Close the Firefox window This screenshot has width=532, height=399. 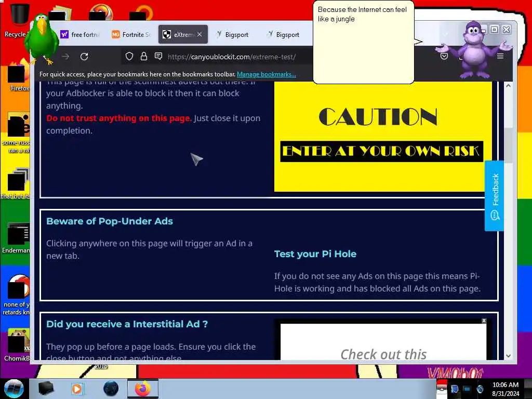point(506,30)
